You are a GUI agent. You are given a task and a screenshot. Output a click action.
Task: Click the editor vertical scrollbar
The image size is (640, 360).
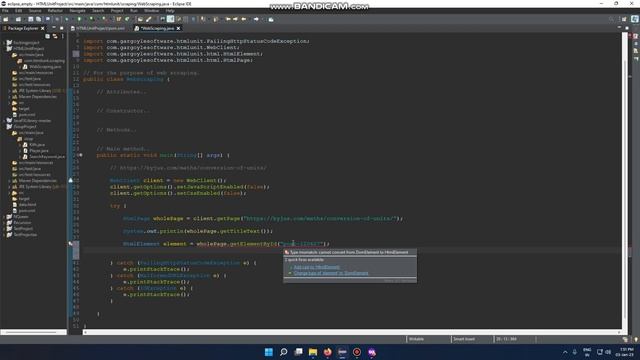click(x=624, y=180)
